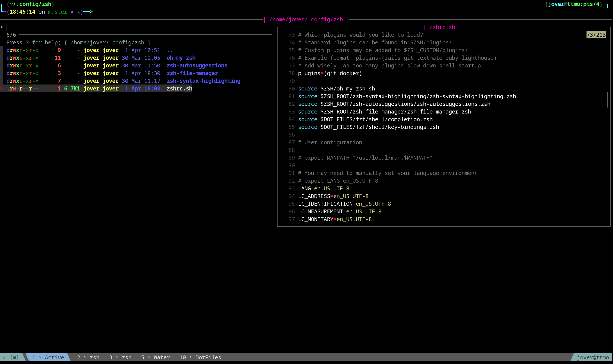613x364 pixels.
Task: Click the git status star symbol in prompt
Action: point(78,12)
